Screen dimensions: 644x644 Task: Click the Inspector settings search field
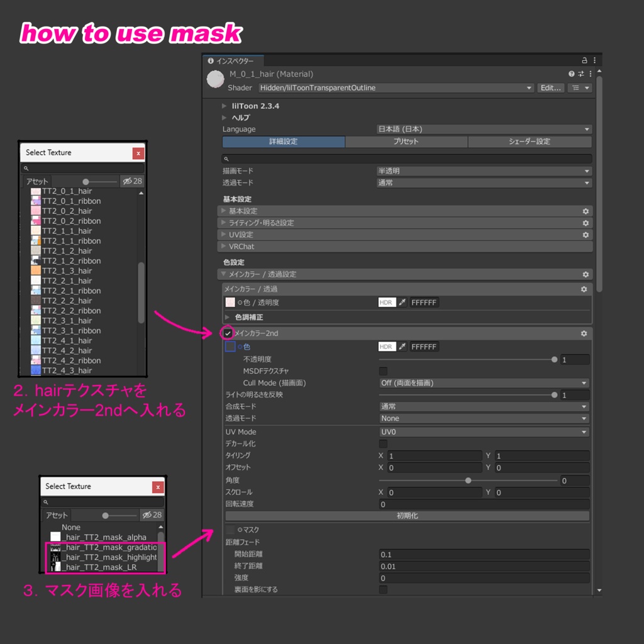(407, 159)
